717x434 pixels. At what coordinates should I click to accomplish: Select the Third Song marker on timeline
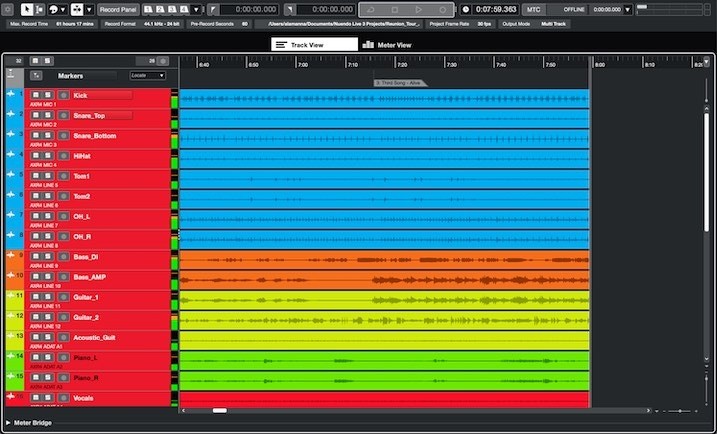400,83
